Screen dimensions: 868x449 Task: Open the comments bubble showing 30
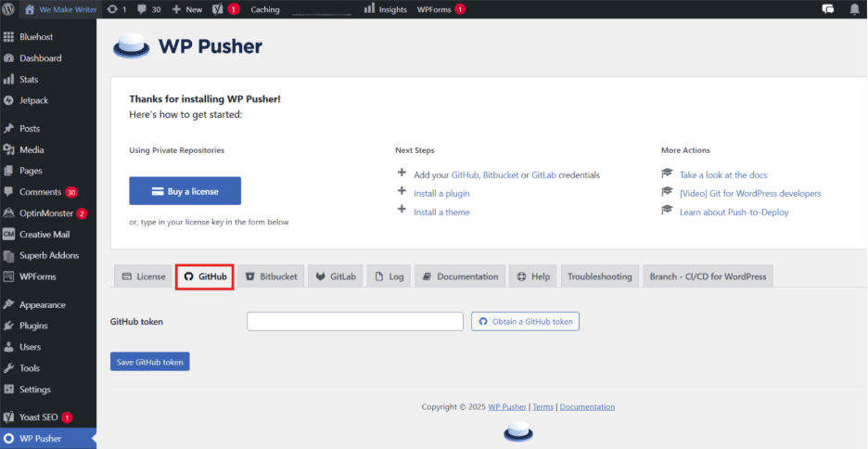[x=149, y=9]
